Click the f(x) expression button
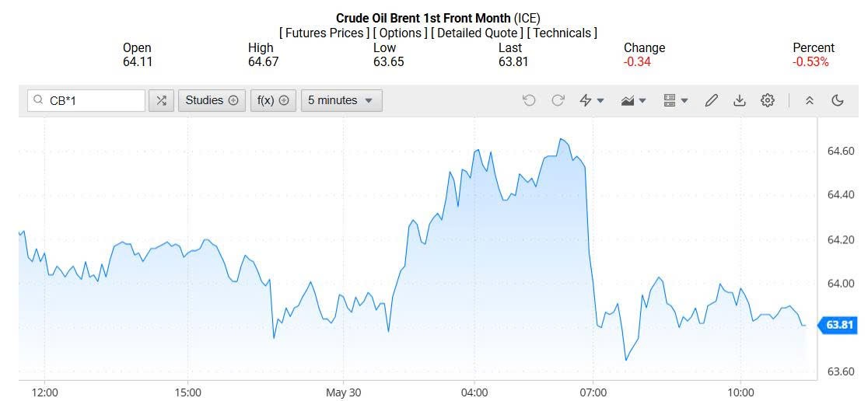 tap(273, 100)
